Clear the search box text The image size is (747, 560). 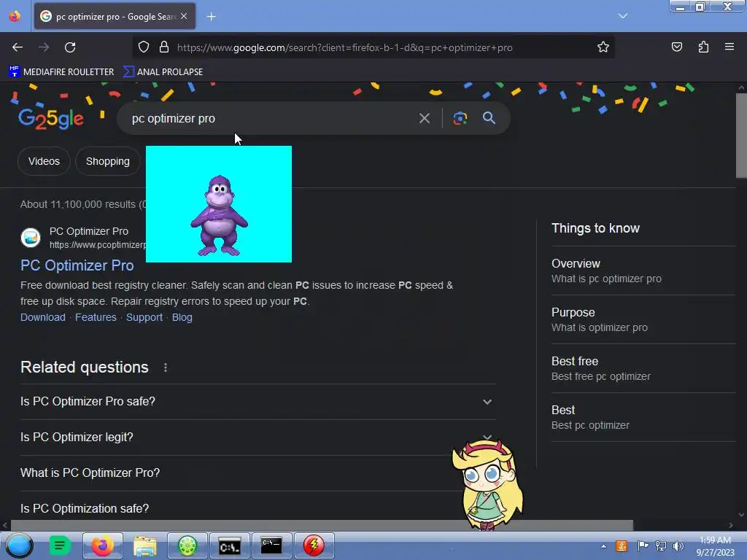(424, 118)
